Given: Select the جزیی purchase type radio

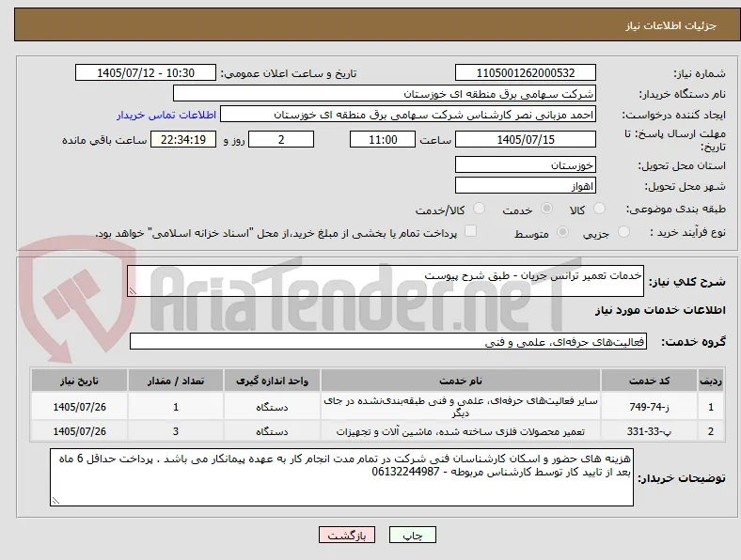Looking at the screenshot, I should coord(623,232).
